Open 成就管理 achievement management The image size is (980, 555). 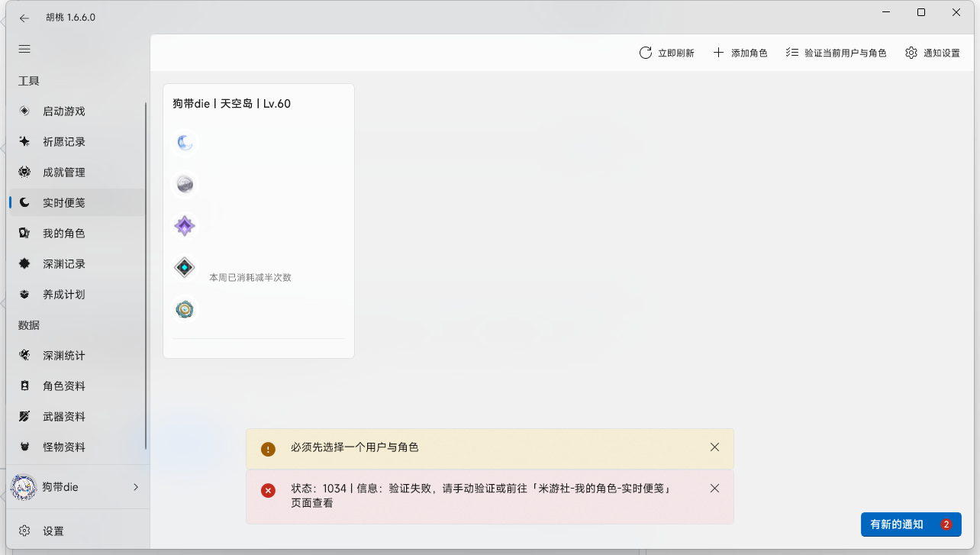coord(65,172)
